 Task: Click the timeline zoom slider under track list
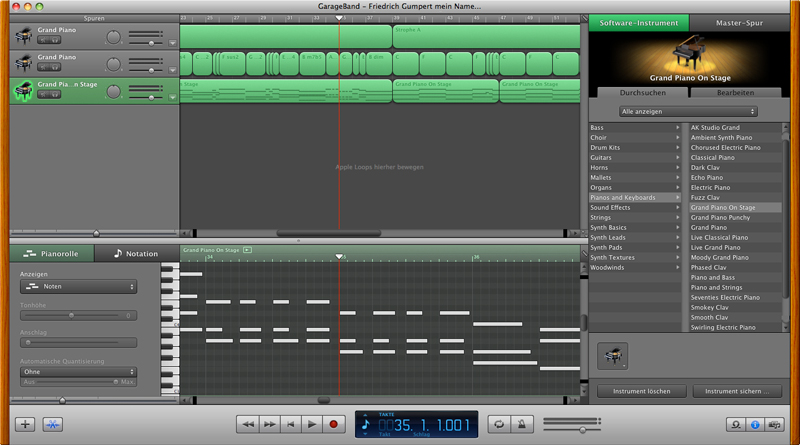(x=94, y=233)
